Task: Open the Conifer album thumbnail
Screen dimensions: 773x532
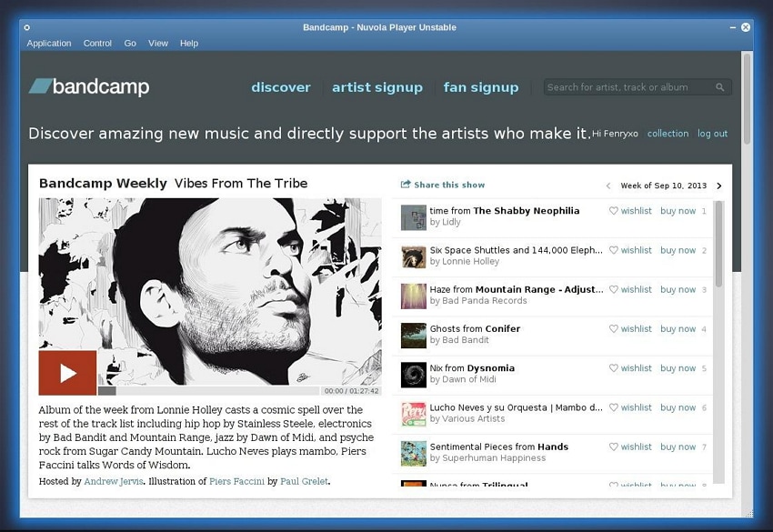Action: (x=414, y=336)
